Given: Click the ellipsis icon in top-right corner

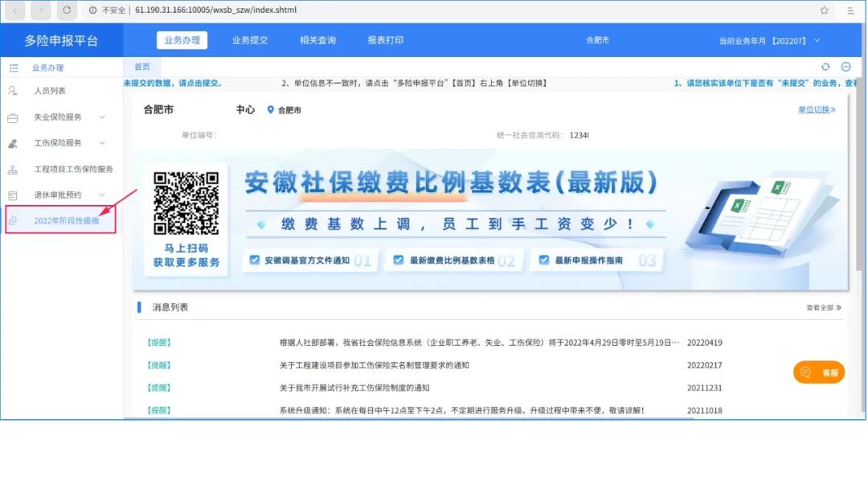Looking at the screenshot, I should (x=846, y=67).
